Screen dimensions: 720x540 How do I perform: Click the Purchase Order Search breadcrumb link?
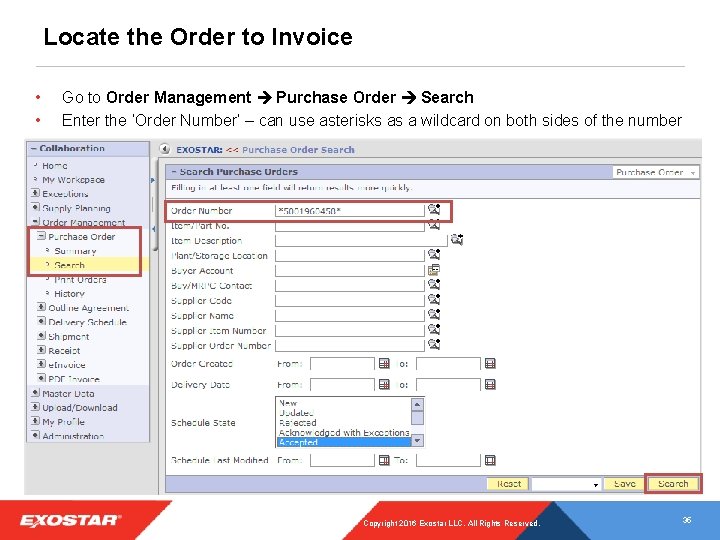(x=298, y=150)
